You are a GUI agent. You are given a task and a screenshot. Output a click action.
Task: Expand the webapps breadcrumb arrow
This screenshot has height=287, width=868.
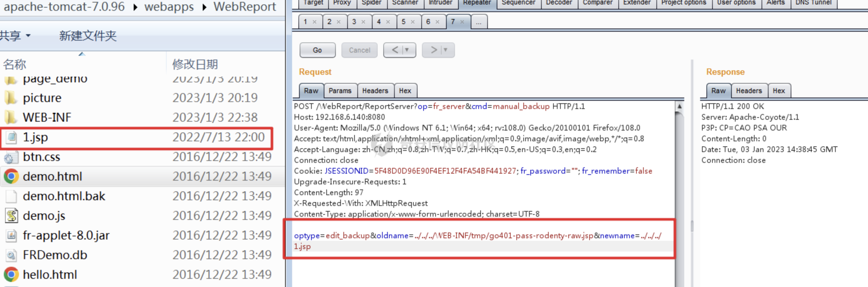pos(136,7)
